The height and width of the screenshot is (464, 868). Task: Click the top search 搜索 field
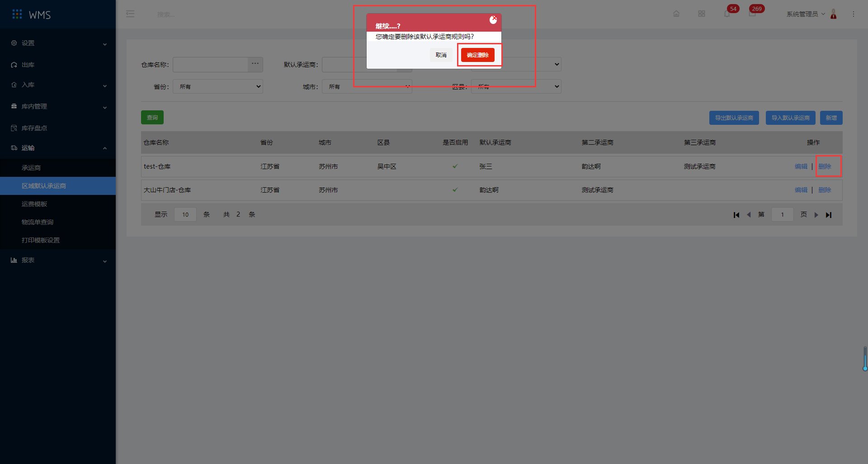click(166, 14)
